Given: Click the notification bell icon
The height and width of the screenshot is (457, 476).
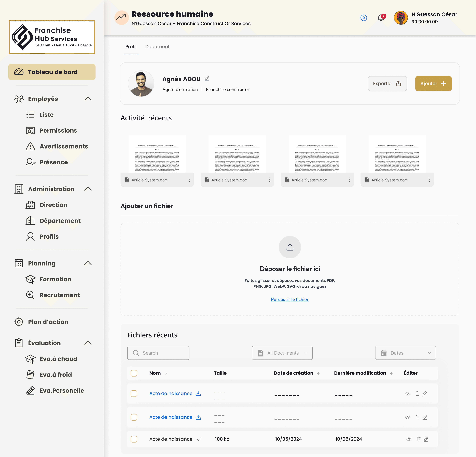Looking at the screenshot, I should pos(381,18).
